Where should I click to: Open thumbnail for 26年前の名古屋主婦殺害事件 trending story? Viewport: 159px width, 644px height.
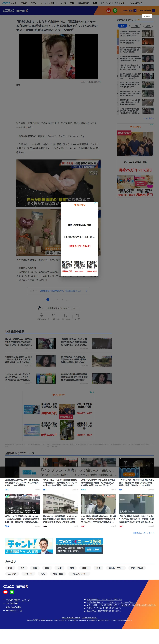click(x=102, y=378)
